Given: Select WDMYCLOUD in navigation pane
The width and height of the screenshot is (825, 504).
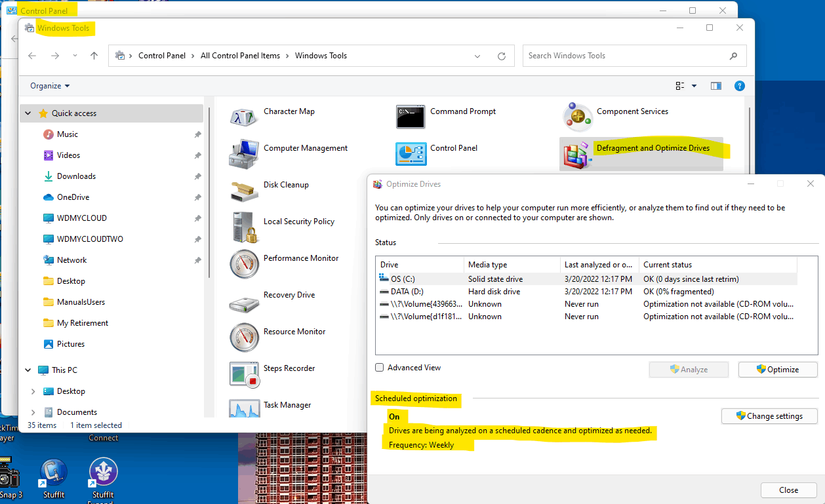Looking at the screenshot, I should point(81,218).
